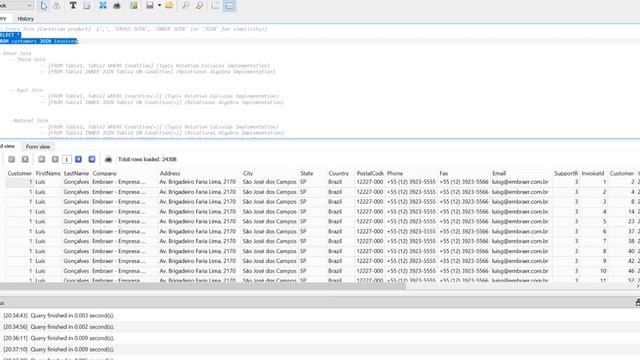Click the InvoiceId column header

click(x=594, y=173)
